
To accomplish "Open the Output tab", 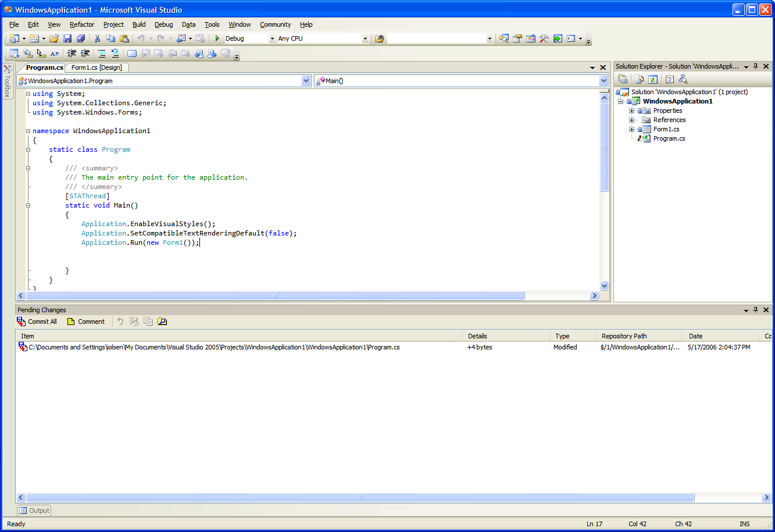I will (x=34, y=510).
